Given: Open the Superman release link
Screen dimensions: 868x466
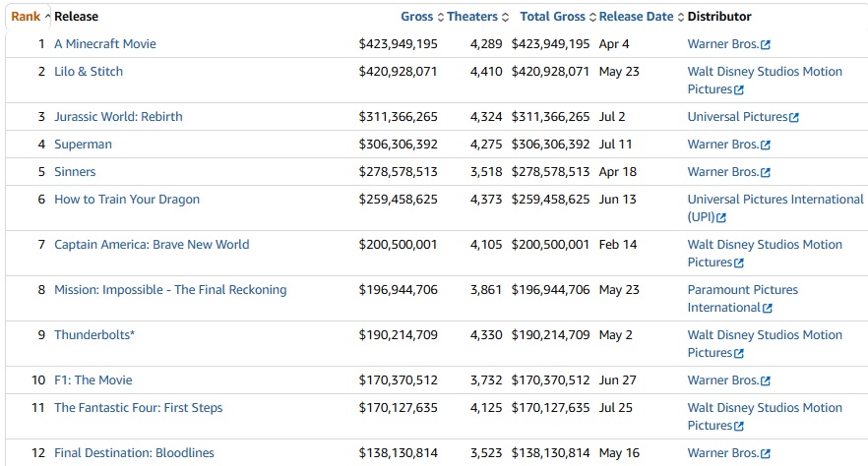Looking at the screenshot, I should (x=83, y=145).
